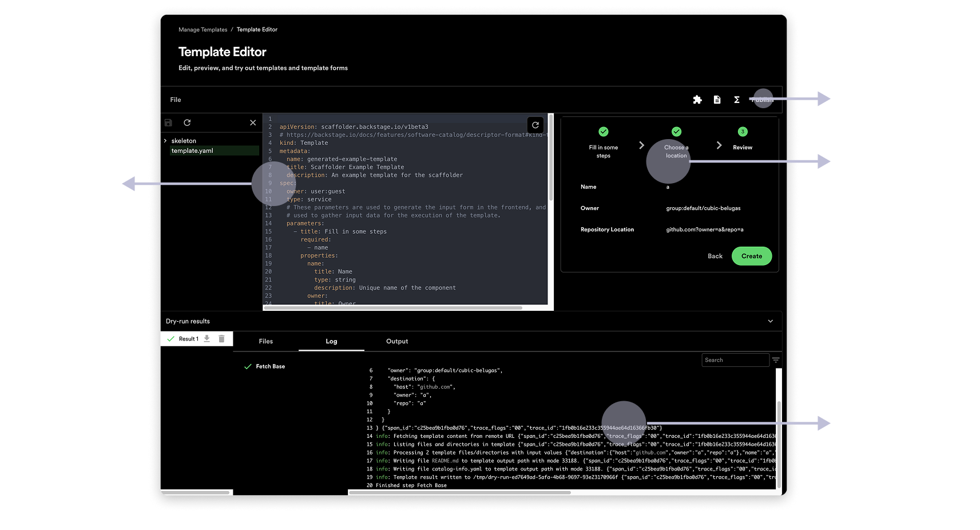
Task: Click into the log Search field
Action: pos(735,360)
